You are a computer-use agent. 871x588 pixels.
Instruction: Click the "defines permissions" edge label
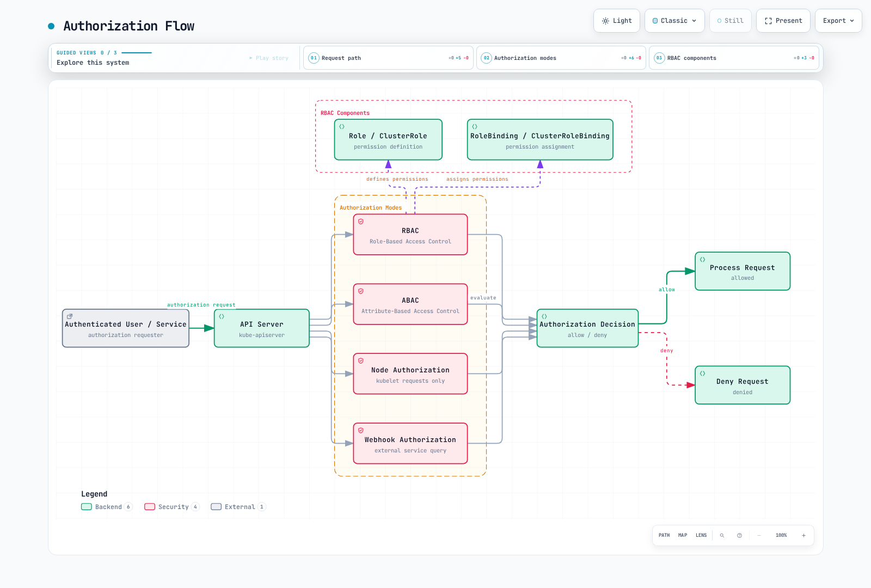pyautogui.click(x=397, y=179)
